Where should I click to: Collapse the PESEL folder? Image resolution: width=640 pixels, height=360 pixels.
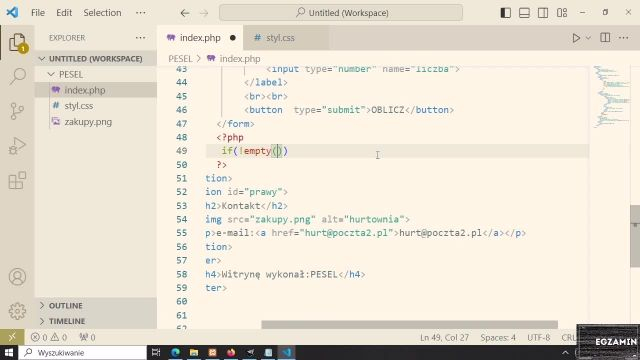[x=96, y=74]
